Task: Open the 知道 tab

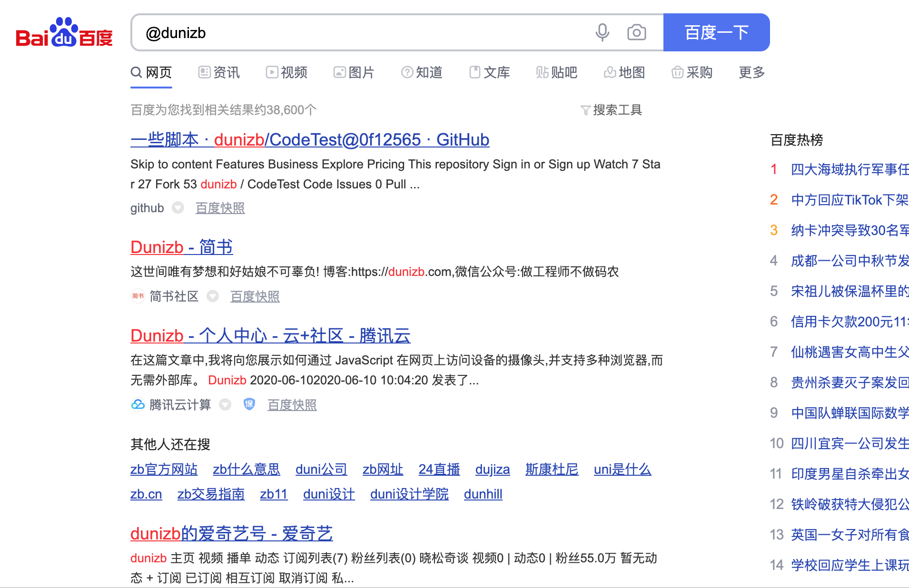Action: pyautogui.click(x=422, y=72)
